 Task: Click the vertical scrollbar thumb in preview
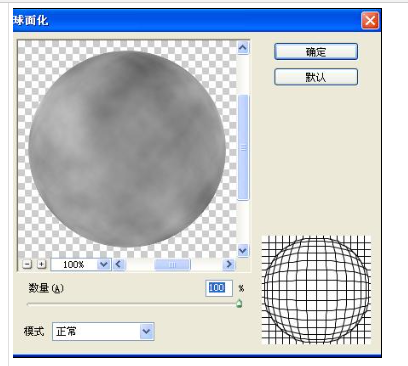(x=243, y=147)
